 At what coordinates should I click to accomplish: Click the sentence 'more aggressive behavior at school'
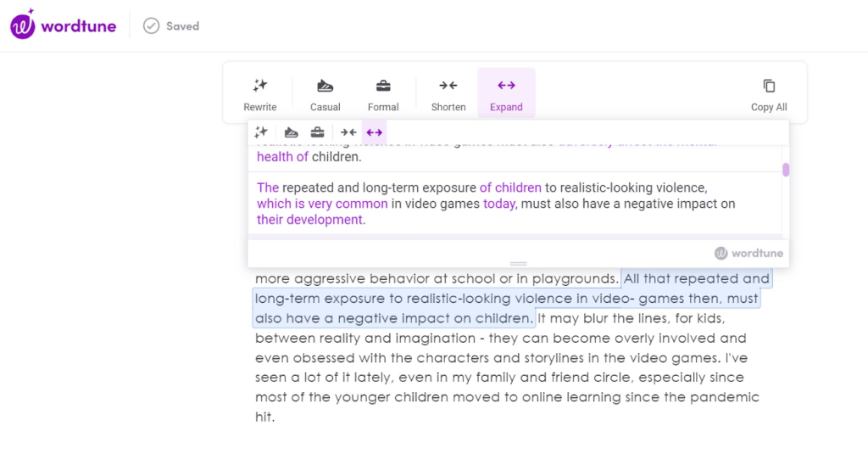point(375,278)
